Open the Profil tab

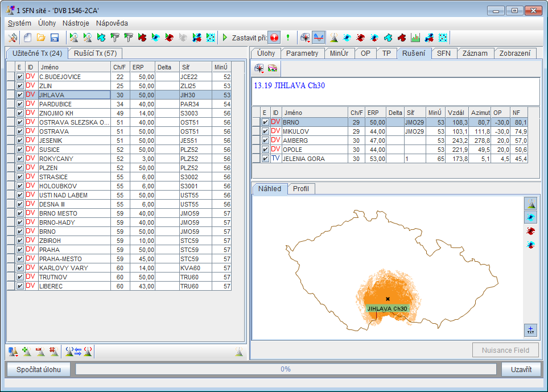click(x=301, y=189)
